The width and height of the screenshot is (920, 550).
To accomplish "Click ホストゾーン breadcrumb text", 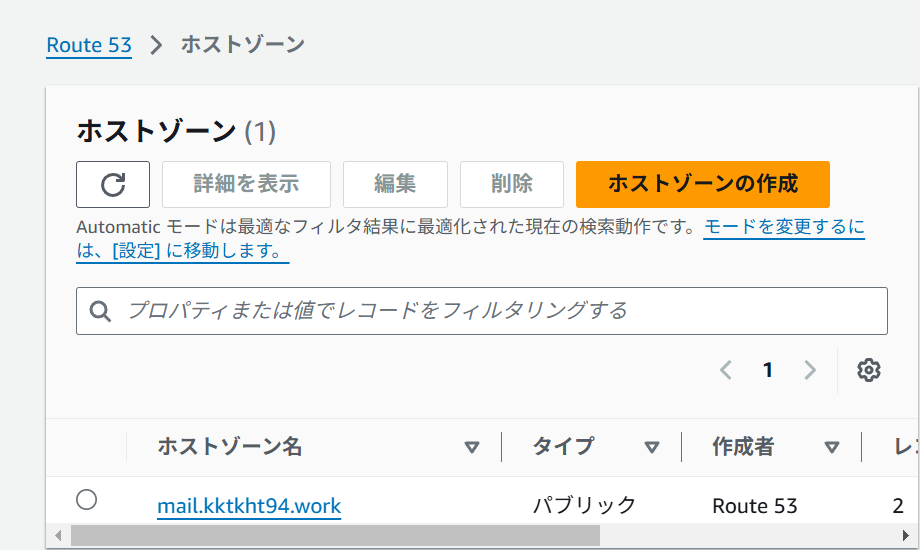I will tap(243, 45).
